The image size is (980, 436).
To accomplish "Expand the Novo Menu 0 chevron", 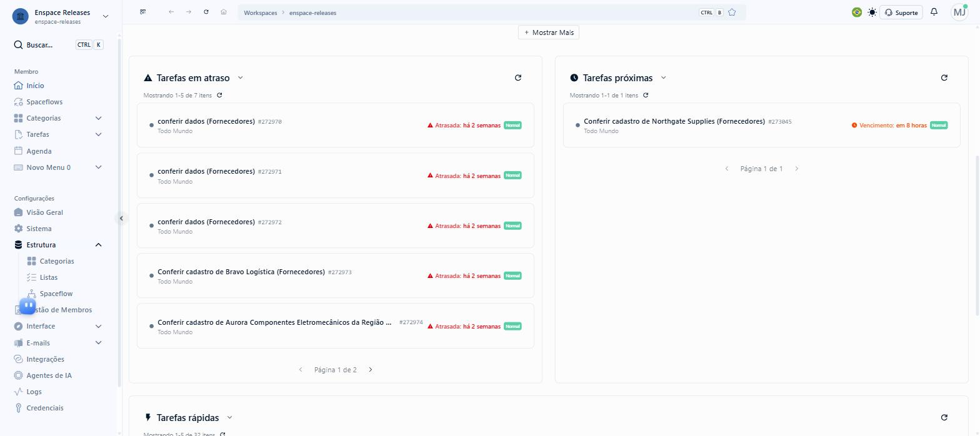I will tap(98, 167).
